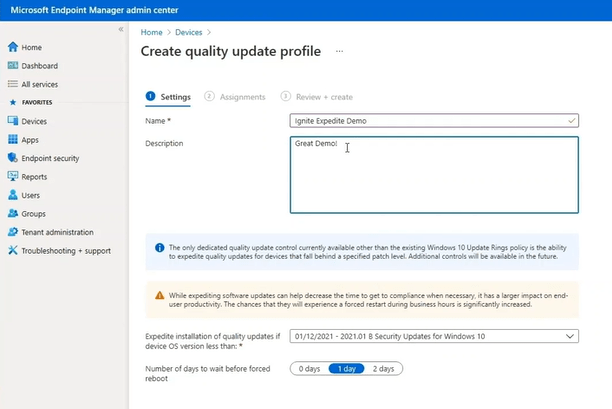Open Users in the sidebar menu

pyautogui.click(x=31, y=195)
